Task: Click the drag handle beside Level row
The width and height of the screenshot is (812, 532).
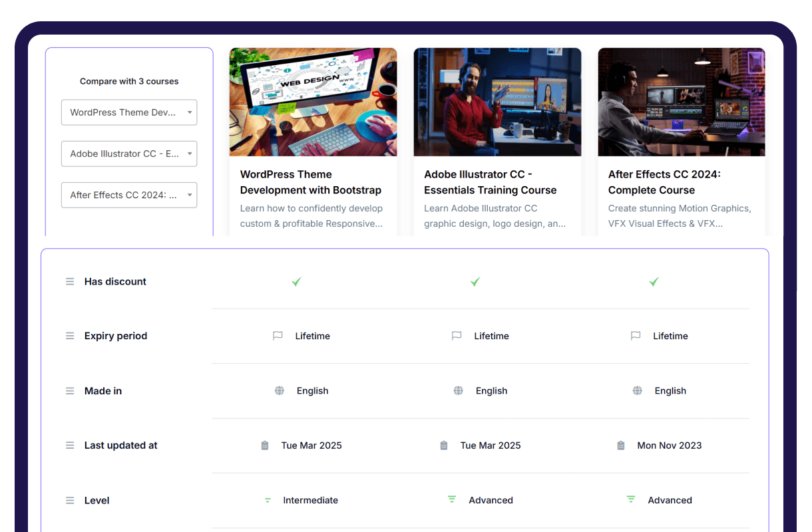Action: point(70,501)
